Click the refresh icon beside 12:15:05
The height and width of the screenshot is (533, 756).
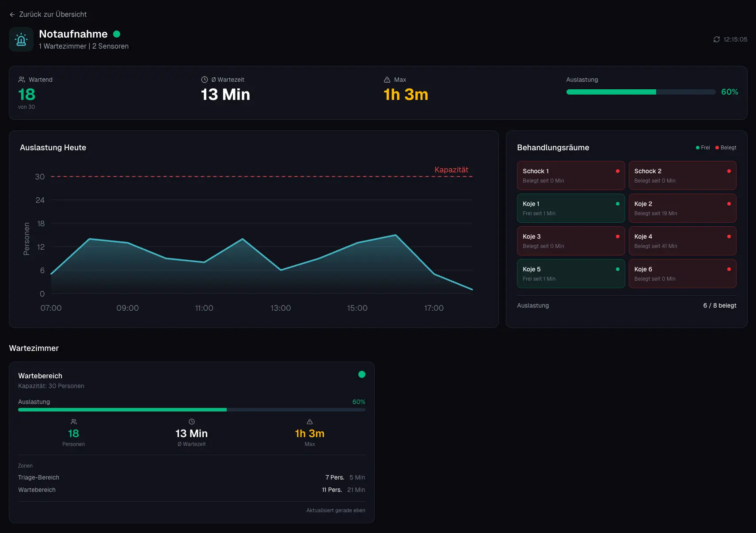point(716,39)
